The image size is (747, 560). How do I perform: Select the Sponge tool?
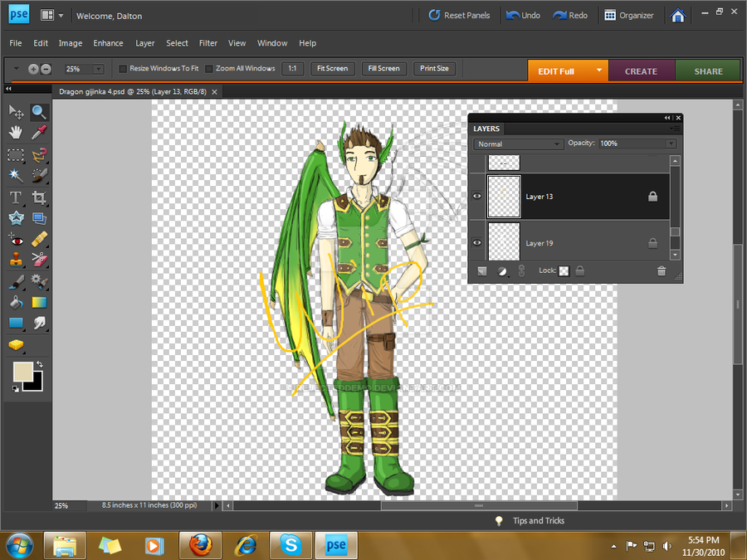coord(16,345)
